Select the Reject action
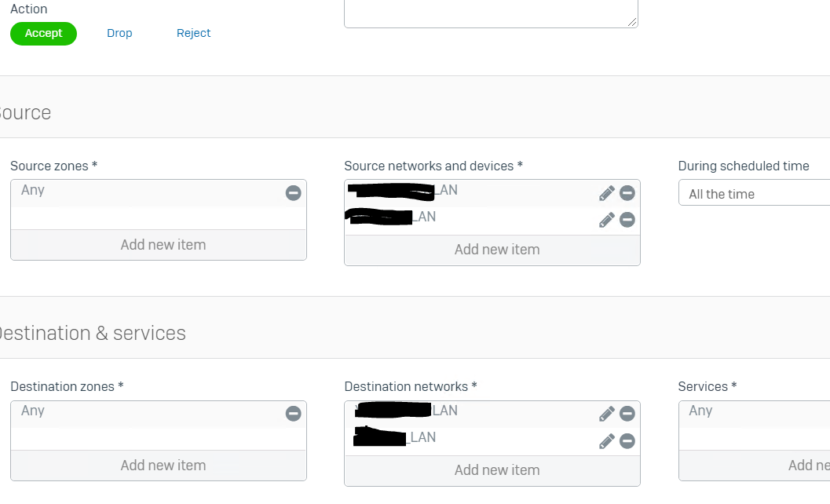 pyautogui.click(x=194, y=33)
